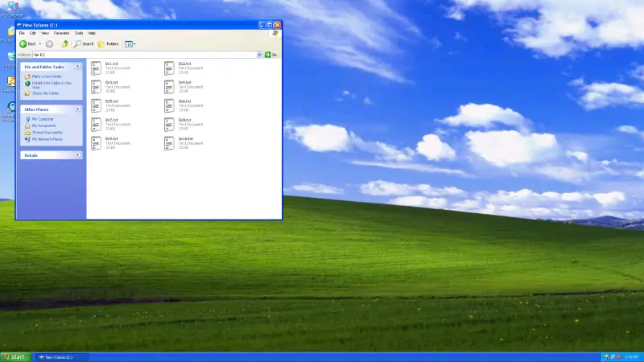
Task: Click the taskbar clock
Action: click(632, 357)
